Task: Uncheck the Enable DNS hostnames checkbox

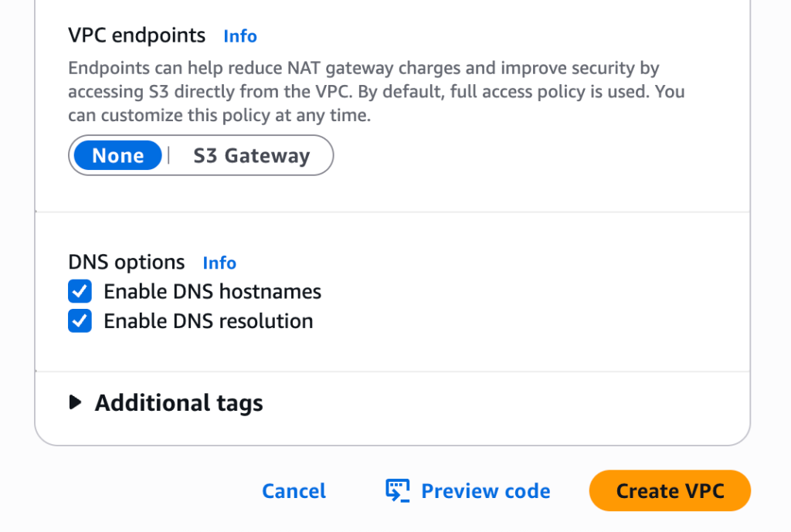Action: (x=80, y=292)
